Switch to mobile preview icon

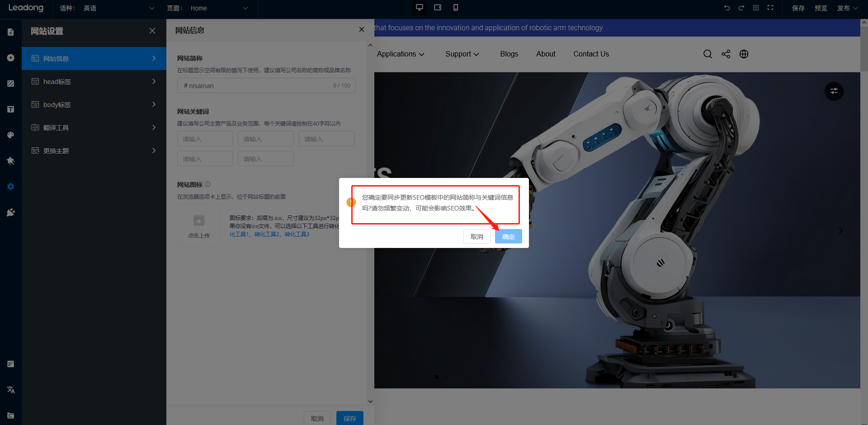[456, 8]
